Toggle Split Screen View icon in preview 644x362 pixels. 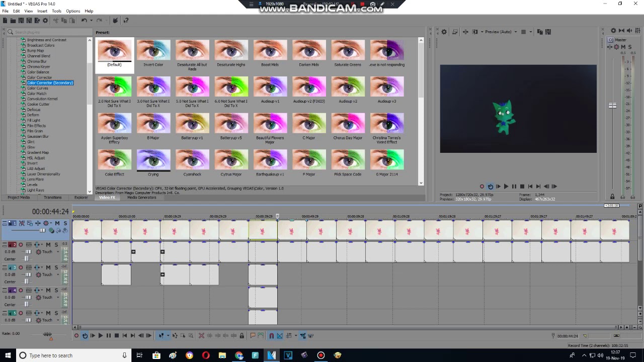(474, 32)
